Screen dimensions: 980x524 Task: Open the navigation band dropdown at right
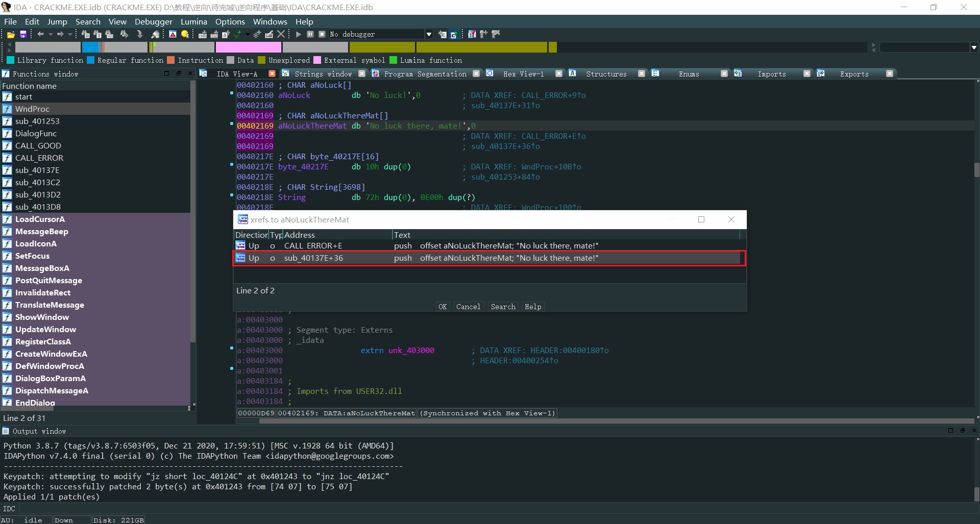tap(974, 47)
